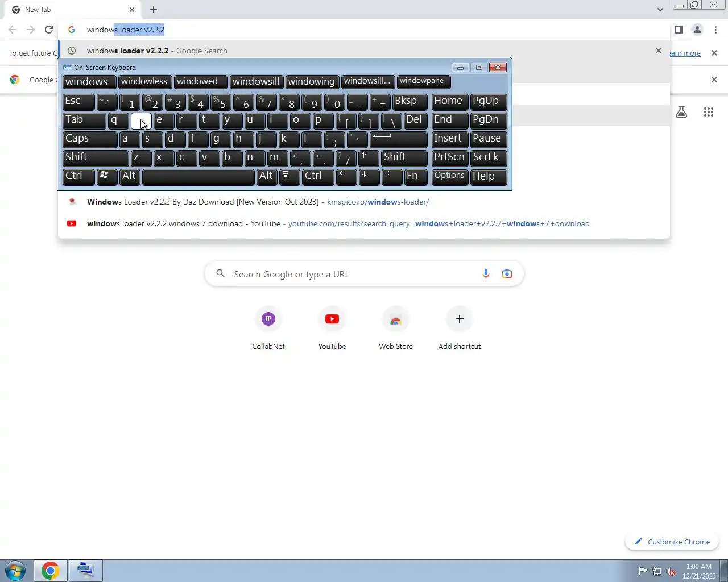Click the Bksp key on On-Screen Keyboard

tap(409, 102)
